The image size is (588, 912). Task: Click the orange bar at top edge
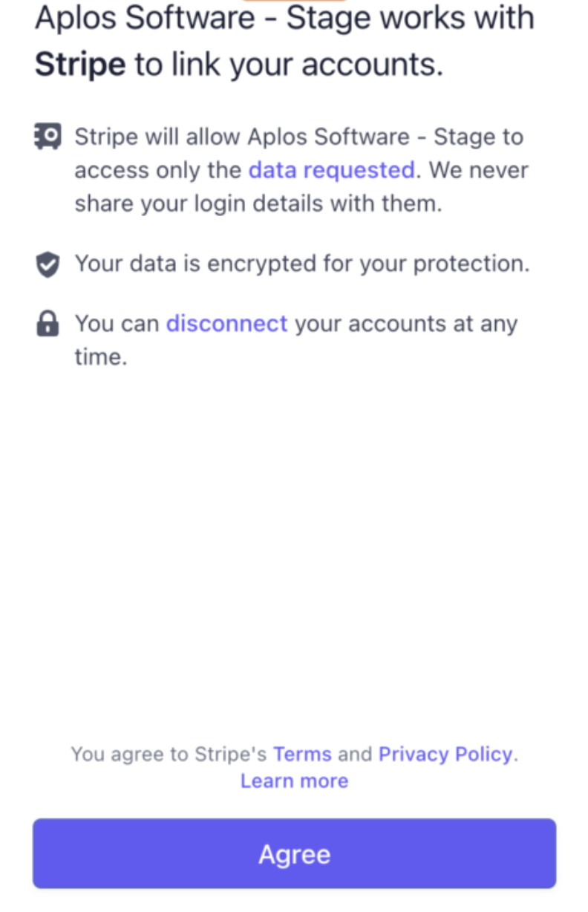pyautogui.click(x=295, y=1)
